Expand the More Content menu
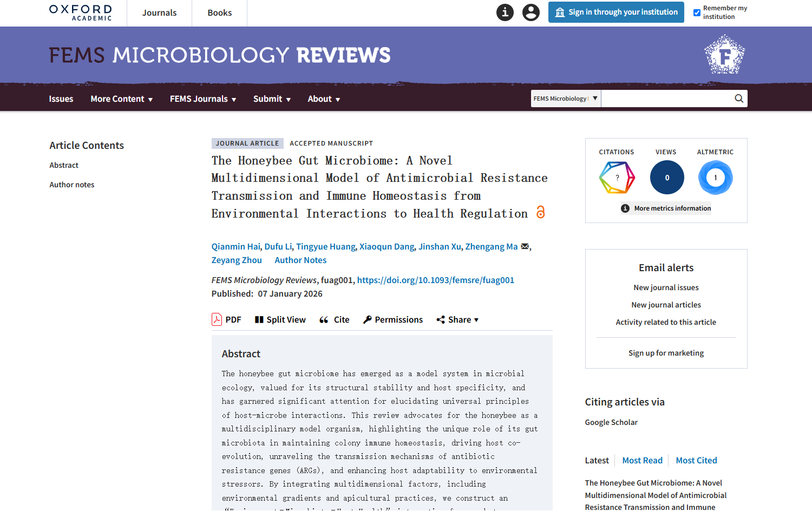The image size is (812, 511). [x=121, y=99]
